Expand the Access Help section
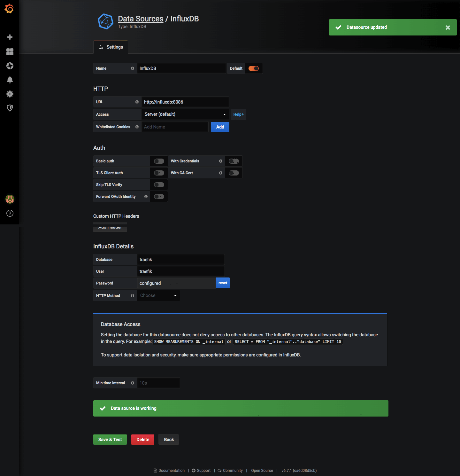The image size is (460, 476). tap(238, 114)
